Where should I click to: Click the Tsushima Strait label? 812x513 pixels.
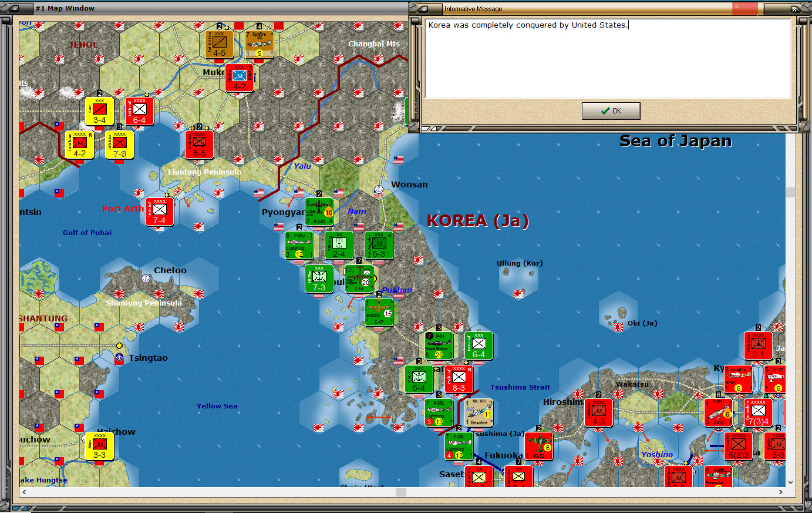click(520, 387)
